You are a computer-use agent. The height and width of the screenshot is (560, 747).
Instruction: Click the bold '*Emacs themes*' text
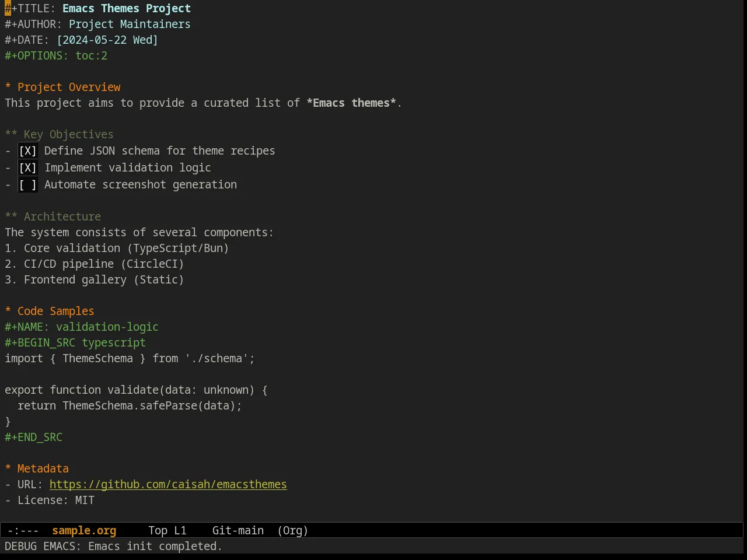351,103
